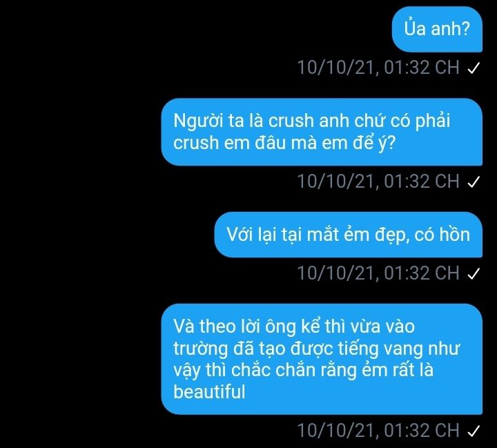Click the sent checkmark under "mắt ẻm đẹp" message
Image resolution: width=497 pixels, height=448 pixels.
(474, 273)
